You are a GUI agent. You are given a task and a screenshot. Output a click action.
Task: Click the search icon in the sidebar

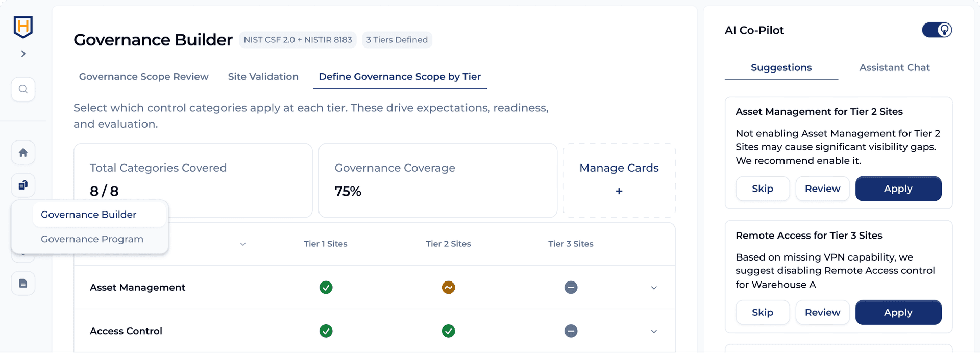[x=23, y=89]
